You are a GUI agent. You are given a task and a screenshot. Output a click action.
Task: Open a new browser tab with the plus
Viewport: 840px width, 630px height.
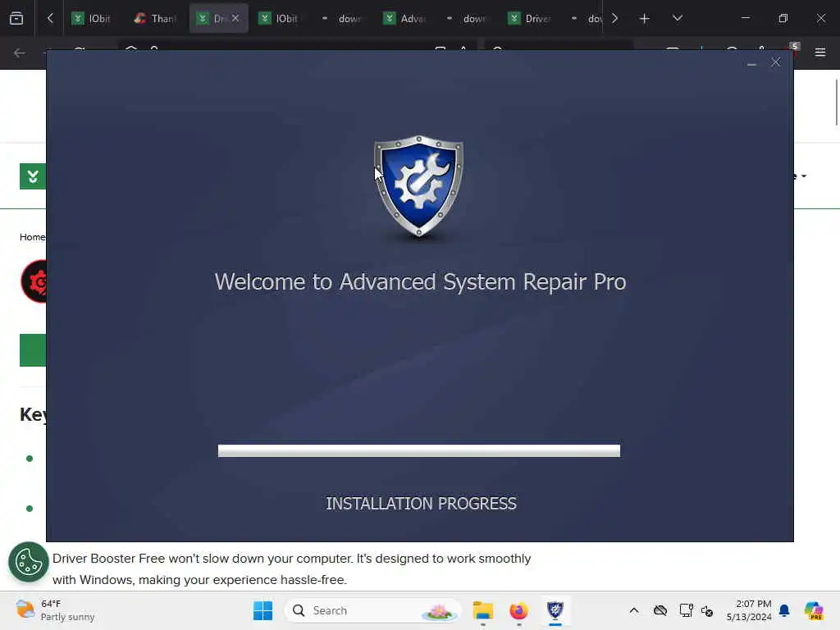(x=644, y=19)
